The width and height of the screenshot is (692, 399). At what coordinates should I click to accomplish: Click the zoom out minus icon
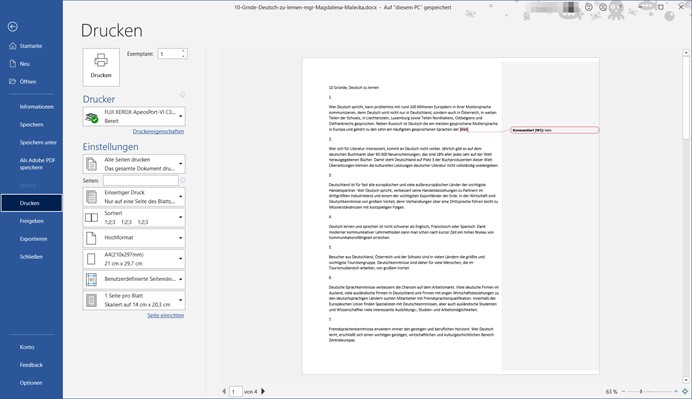pos(623,391)
